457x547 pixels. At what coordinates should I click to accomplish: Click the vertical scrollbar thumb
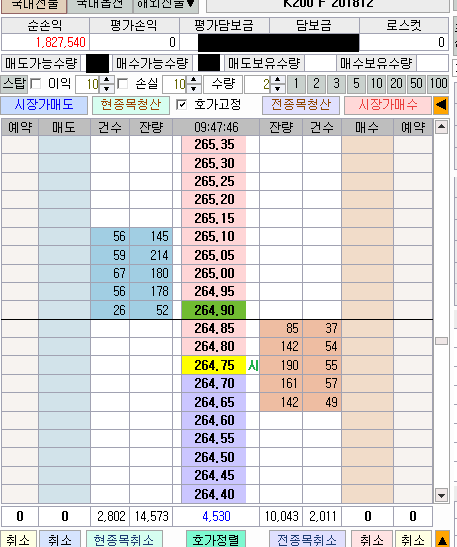441,341
